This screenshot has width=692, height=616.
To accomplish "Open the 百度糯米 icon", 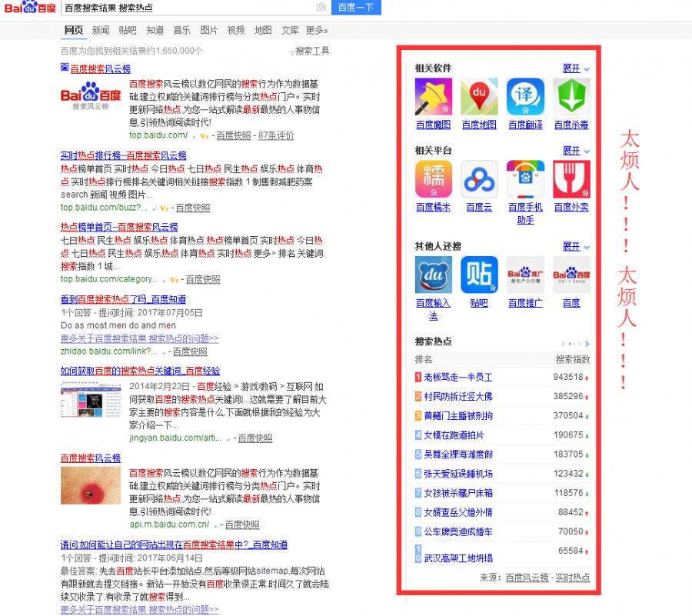I will pos(434,178).
